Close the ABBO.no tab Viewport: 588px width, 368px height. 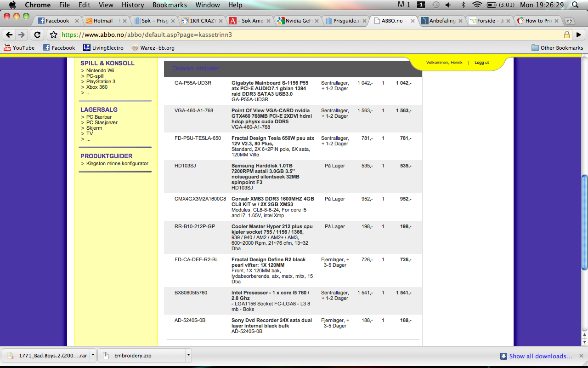[412, 21]
